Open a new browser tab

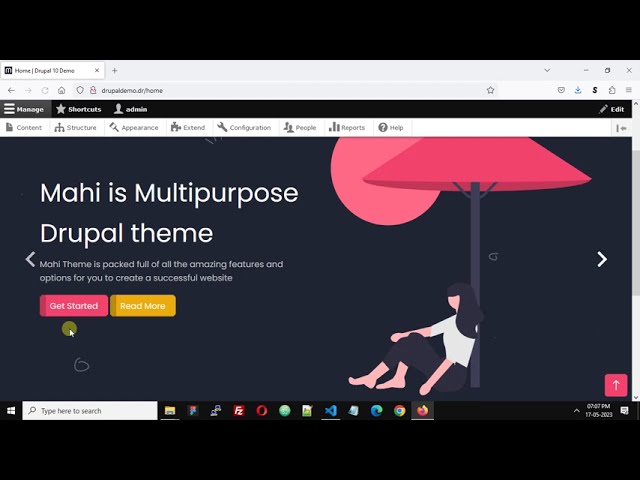click(115, 71)
